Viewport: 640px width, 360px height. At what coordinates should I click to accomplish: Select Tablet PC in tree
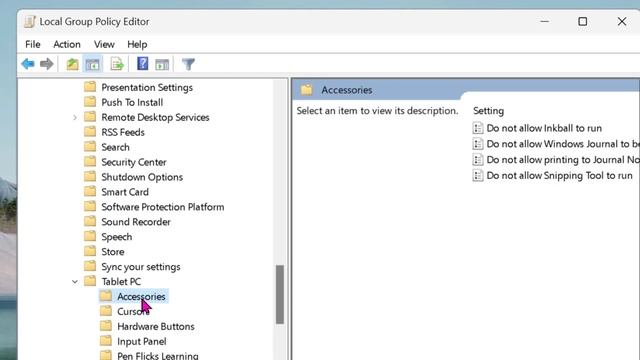[x=121, y=282]
